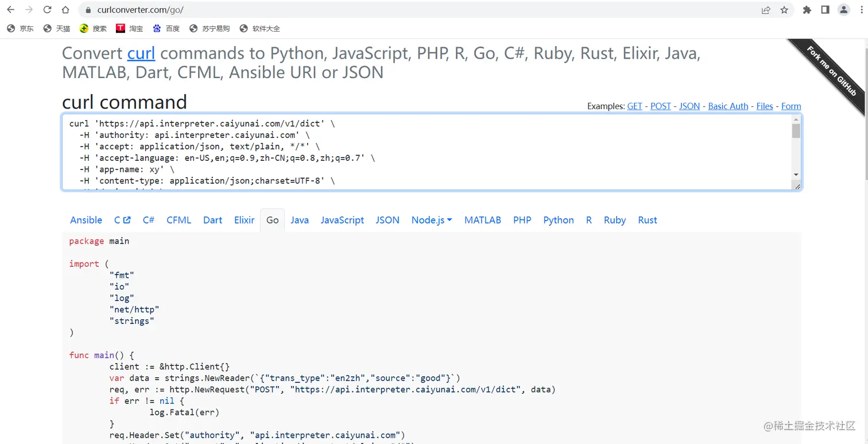
Task: Click textarea scrollbar down arrow
Action: 796,175
